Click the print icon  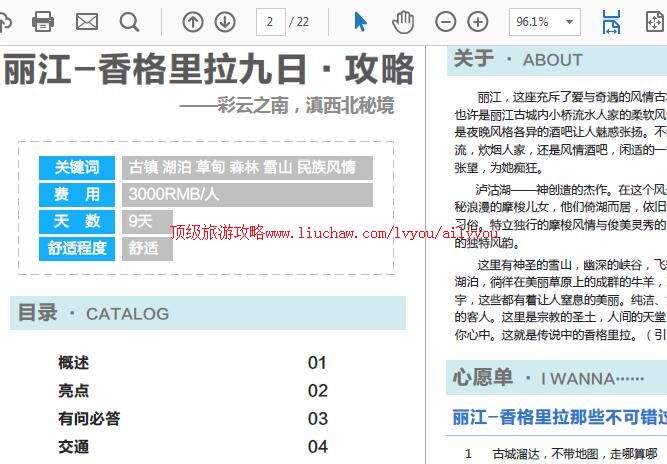pyautogui.click(x=43, y=22)
